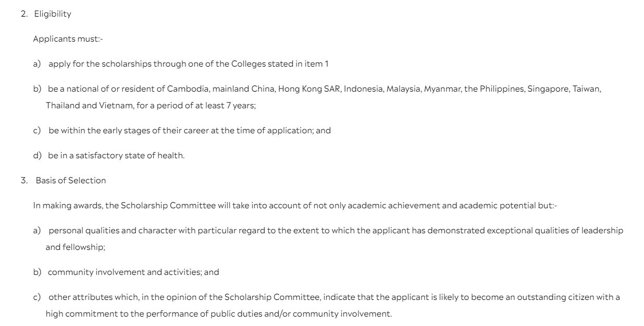This screenshot has width=644, height=326.
Task: Click the word "Taiwan" in the country list
Action: [x=586, y=89]
